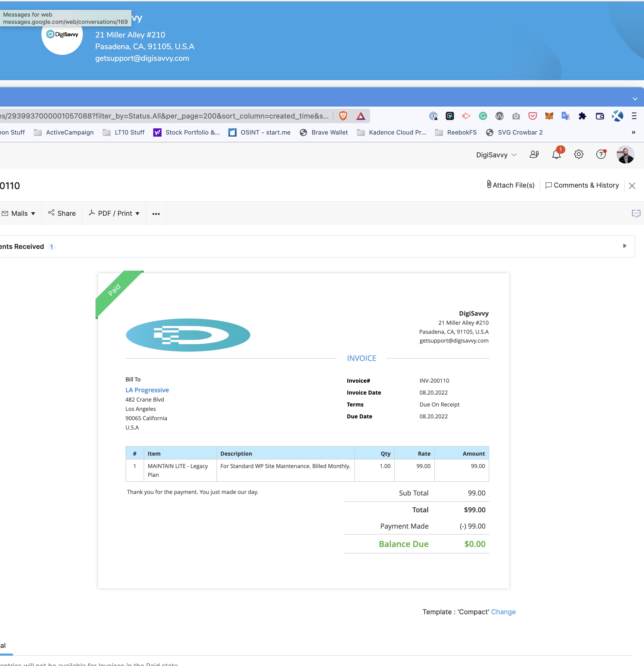Open the LA Progressive customer link
This screenshot has height=666, width=644.
[147, 390]
